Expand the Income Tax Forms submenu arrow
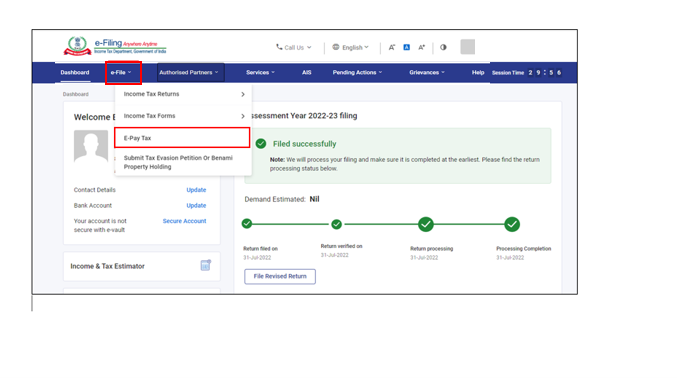The image size is (677, 378). tap(243, 116)
